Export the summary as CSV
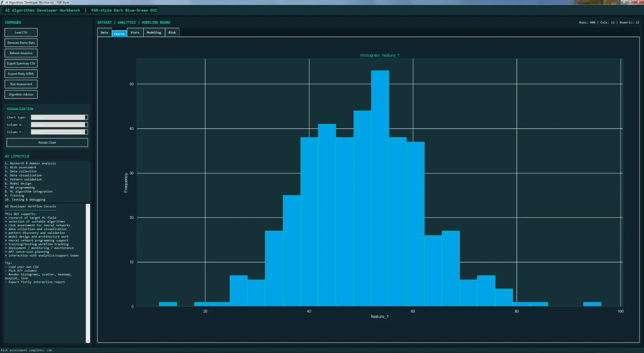Image resolution: width=644 pixels, height=353 pixels. pyautogui.click(x=21, y=64)
